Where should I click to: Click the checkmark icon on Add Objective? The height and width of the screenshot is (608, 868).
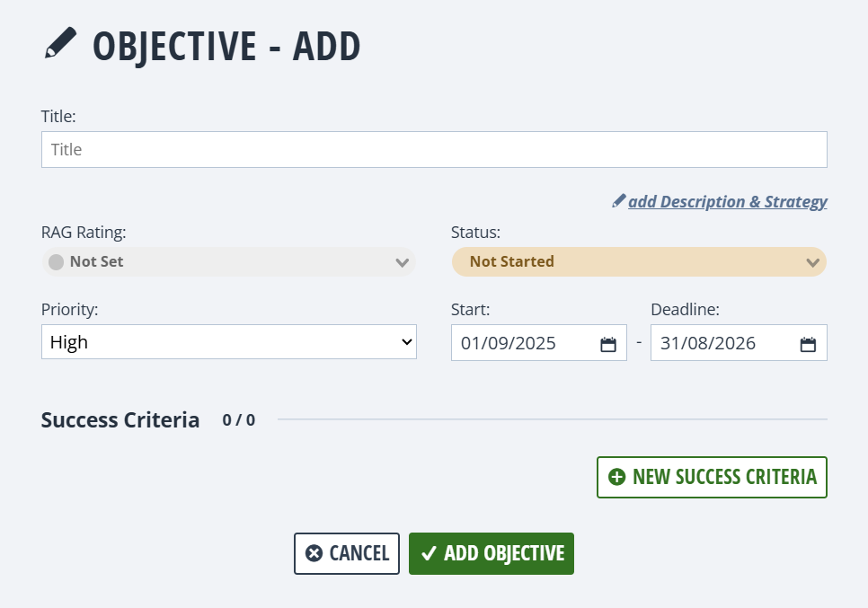click(429, 553)
